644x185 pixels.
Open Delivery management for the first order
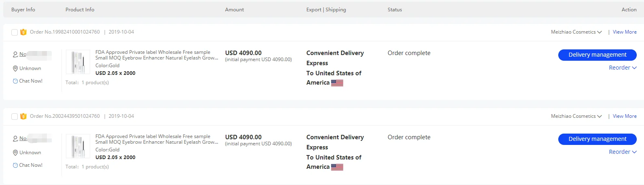click(598, 55)
